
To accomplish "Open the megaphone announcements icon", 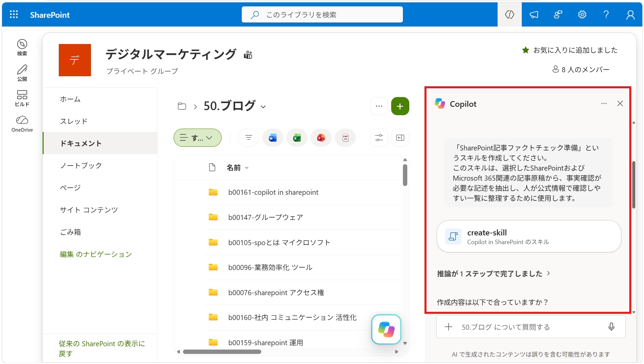I will coord(534,14).
